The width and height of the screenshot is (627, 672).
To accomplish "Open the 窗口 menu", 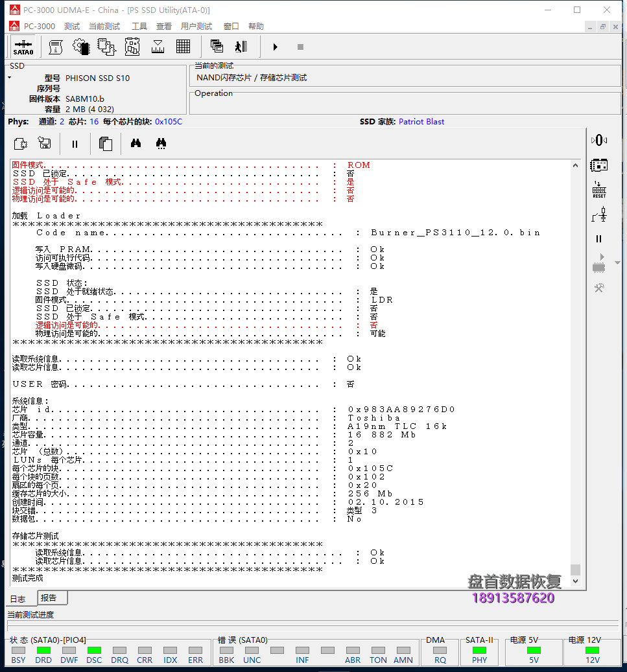I will pos(231,26).
